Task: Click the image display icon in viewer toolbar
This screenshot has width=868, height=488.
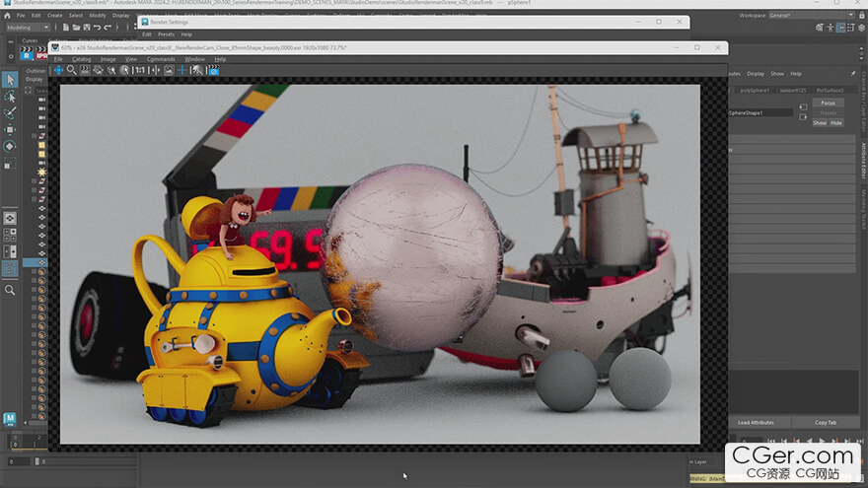Action: point(169,70)
